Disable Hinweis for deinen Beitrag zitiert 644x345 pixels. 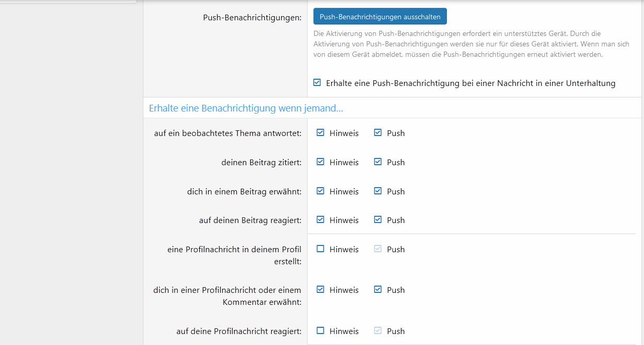coord(321,162)
